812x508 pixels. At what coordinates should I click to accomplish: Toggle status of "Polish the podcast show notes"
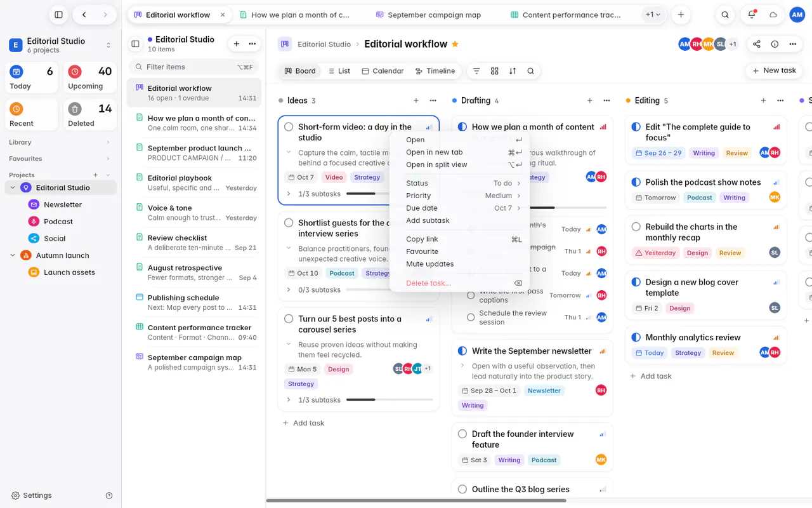tap(636, 182)
